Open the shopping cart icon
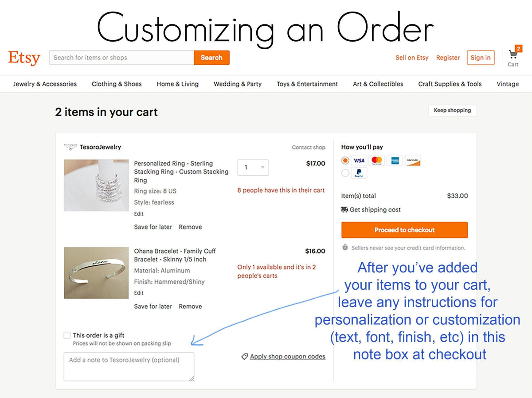The width and height of the screenshot is (532, 398). point(513,55)
